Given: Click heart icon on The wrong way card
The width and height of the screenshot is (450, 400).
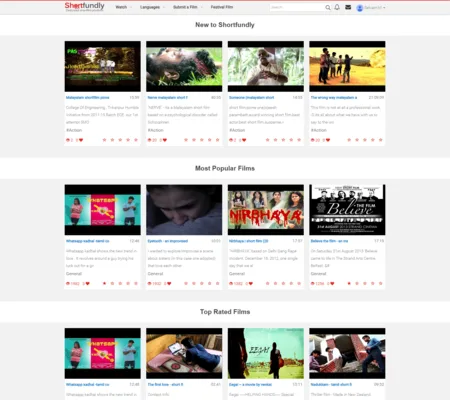Looking at the screenshot, I should click(x=328, y=140).
